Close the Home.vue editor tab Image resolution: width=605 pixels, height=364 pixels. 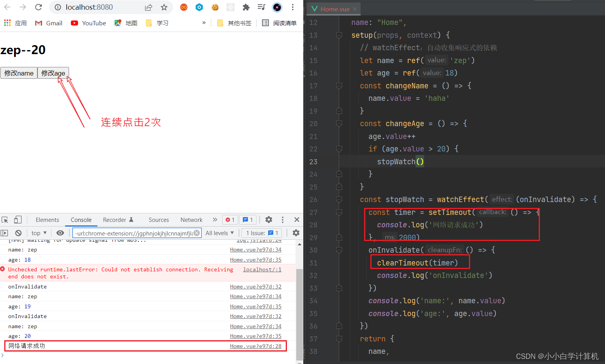click(x=355, y=9)
